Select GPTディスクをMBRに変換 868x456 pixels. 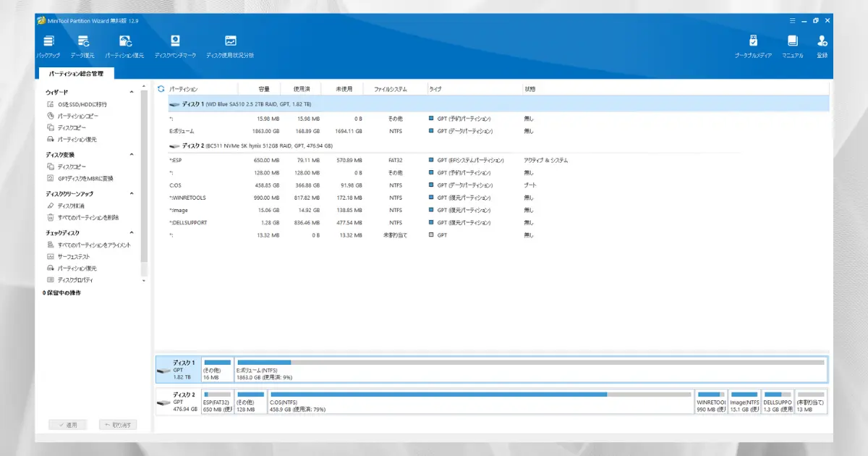pyautogui.click(x=80, y=178)
